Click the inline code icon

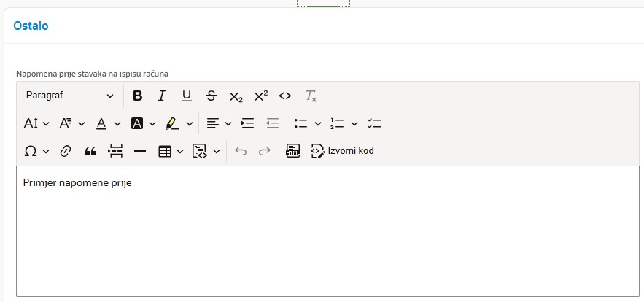(x=285, y=96)
